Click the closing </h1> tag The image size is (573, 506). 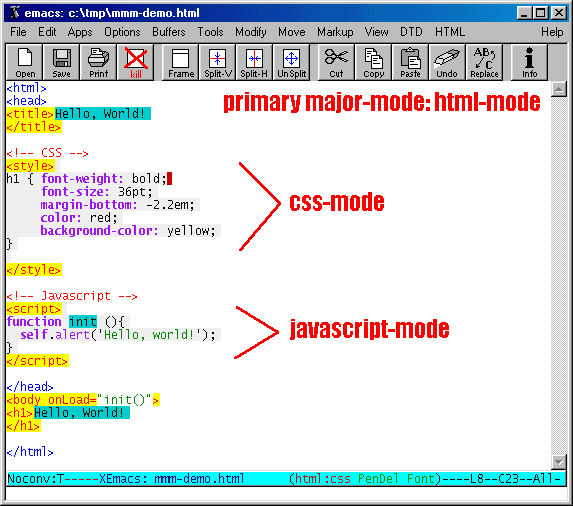click(x=23, y=426)
